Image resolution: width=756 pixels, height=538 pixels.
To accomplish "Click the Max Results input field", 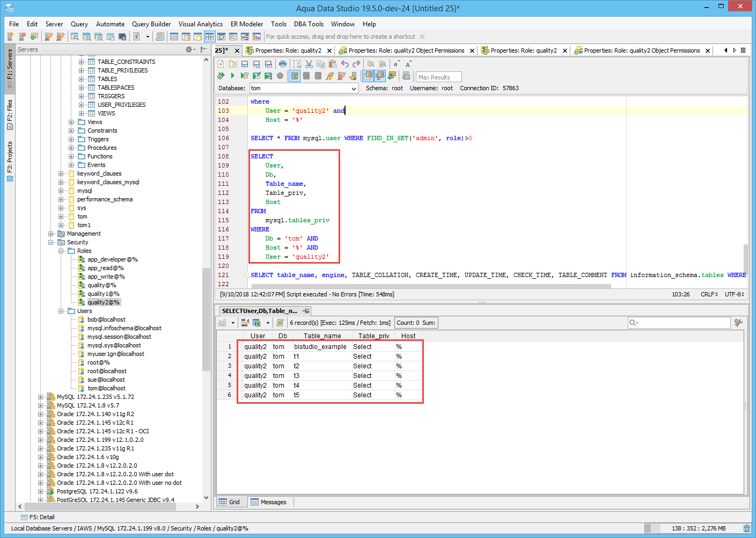I will 439,77.
